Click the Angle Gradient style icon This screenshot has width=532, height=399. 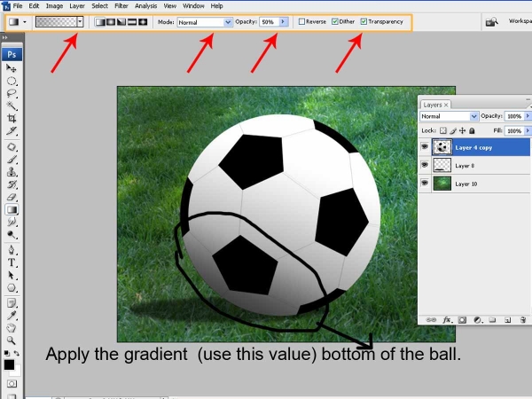(x=121, y=22)
